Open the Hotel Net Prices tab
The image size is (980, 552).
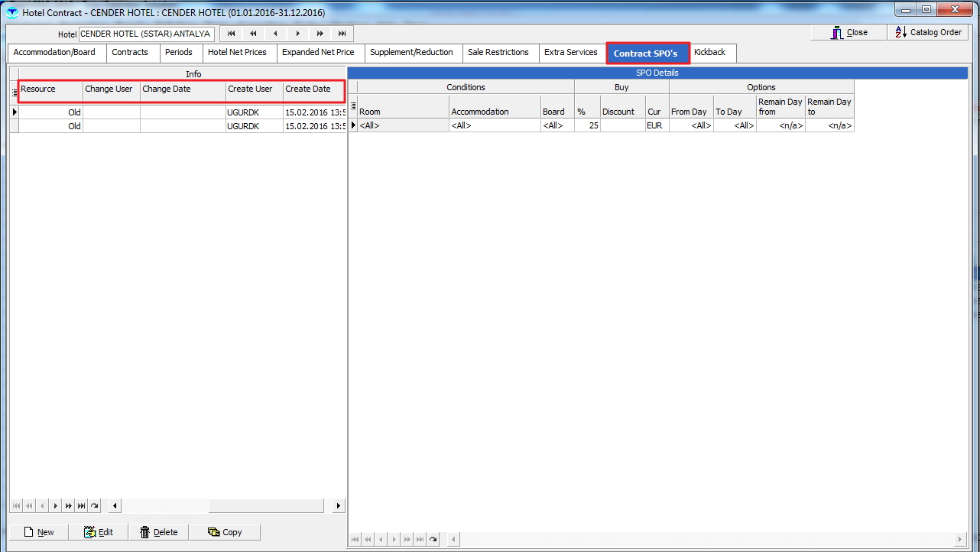point(237,53)
